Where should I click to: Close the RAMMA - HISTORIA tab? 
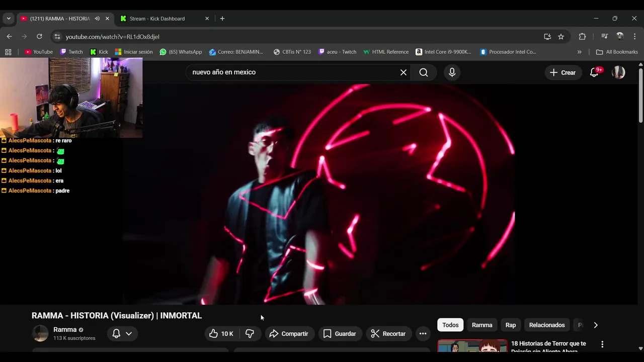[107, 19]
